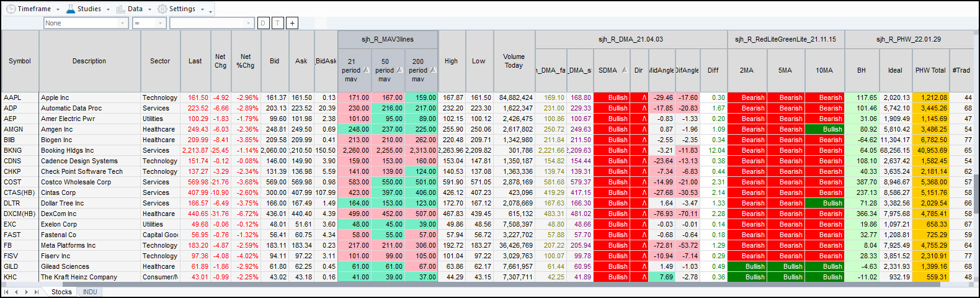Click DLTR's green Bullish 10MA cell
Screen dimensions: 980x298
(x=825, y=203)
